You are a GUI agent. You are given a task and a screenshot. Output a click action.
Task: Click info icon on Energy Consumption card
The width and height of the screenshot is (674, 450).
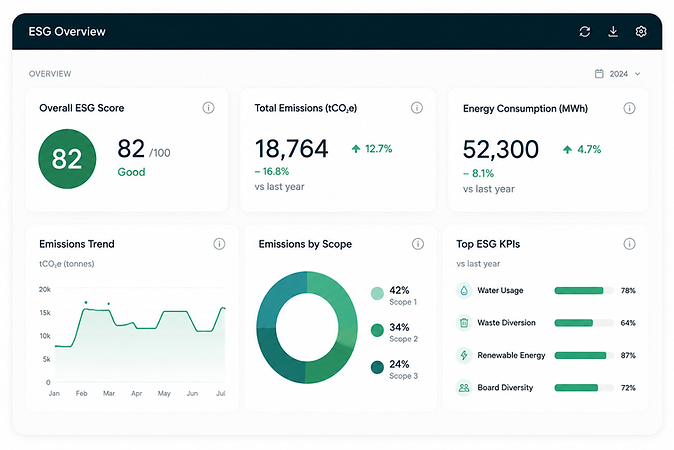click(629, 108)
